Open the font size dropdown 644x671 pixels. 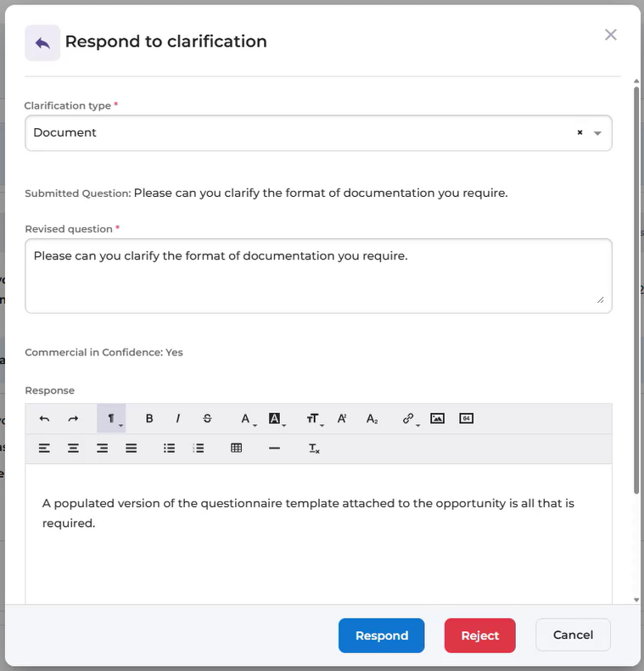tap(314, 418)
